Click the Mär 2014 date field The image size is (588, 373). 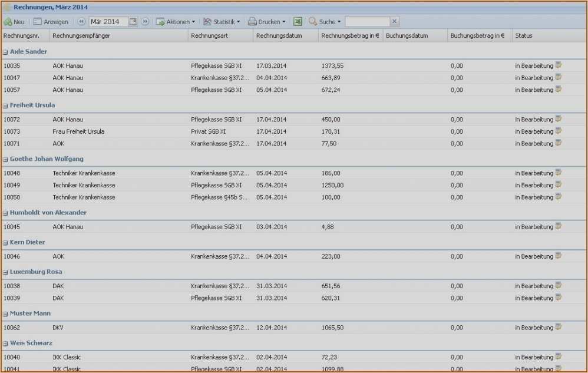(109, 22)
